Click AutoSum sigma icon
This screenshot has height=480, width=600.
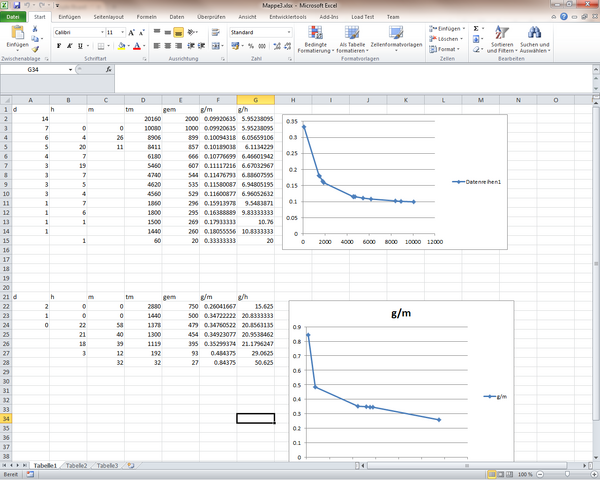(476, 29)
